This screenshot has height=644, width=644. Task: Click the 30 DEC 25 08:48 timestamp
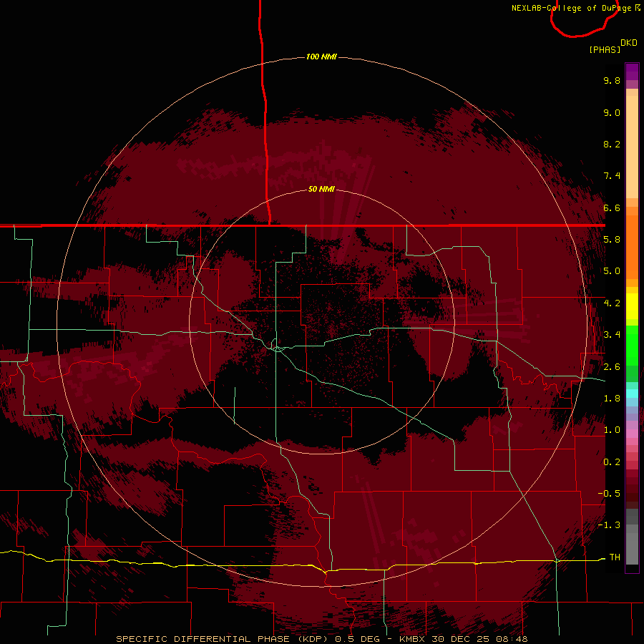(x=479, y=639)
